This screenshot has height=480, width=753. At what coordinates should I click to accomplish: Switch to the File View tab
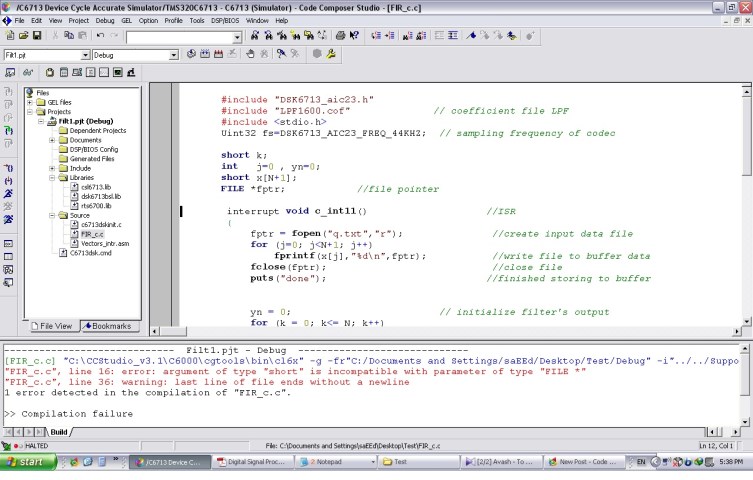pos(52,326)
